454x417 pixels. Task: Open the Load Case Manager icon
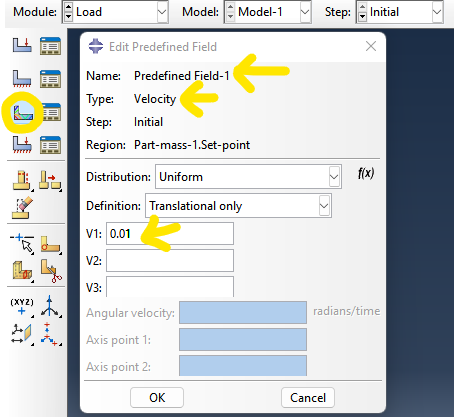pyautogui.click(x=50, y=145)
